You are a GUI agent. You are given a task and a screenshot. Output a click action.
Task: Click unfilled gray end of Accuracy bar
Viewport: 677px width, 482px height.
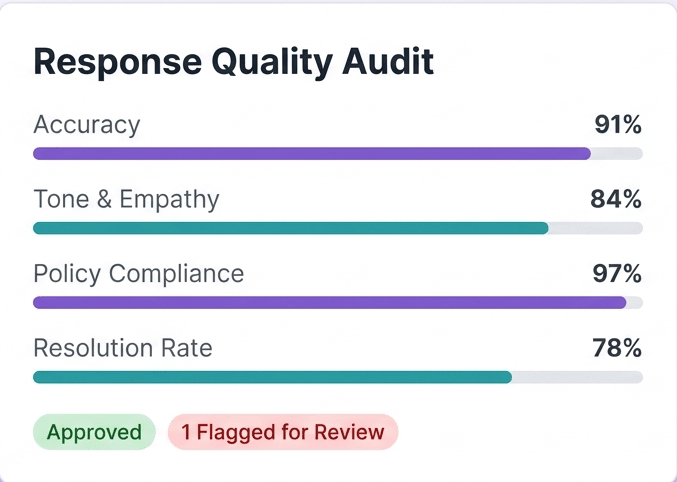coord(617,154)
